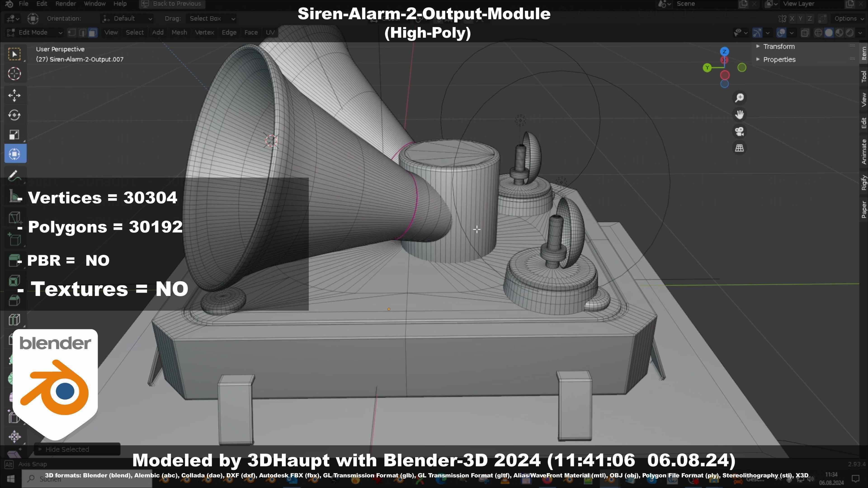Open Windows Start menu
This screenshot has width=868, height=488.
10,479
